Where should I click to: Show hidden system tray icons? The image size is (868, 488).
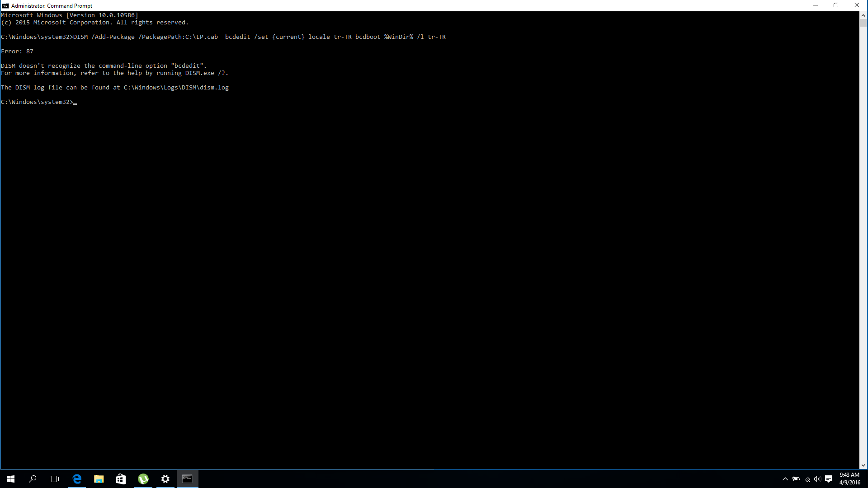(785, 479)
